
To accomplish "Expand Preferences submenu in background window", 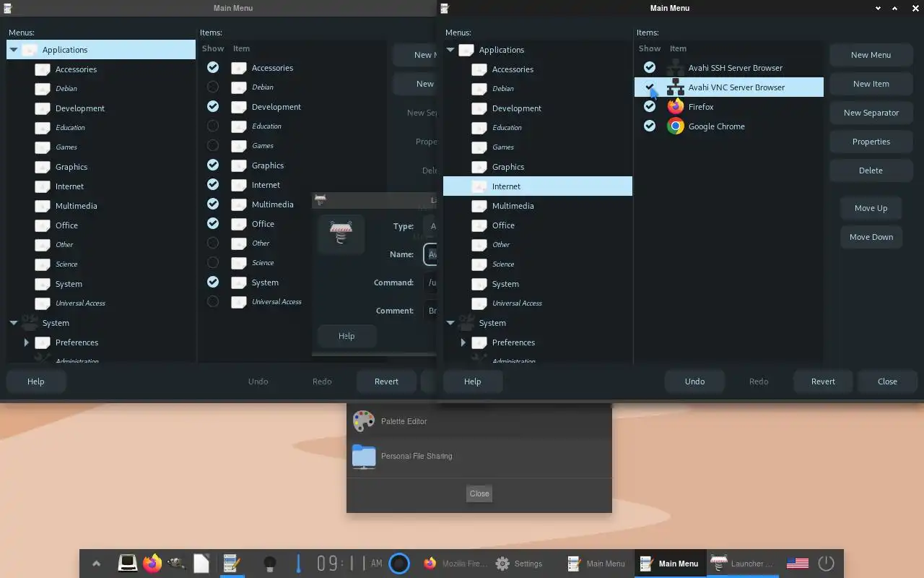I will tap(27, 342).
